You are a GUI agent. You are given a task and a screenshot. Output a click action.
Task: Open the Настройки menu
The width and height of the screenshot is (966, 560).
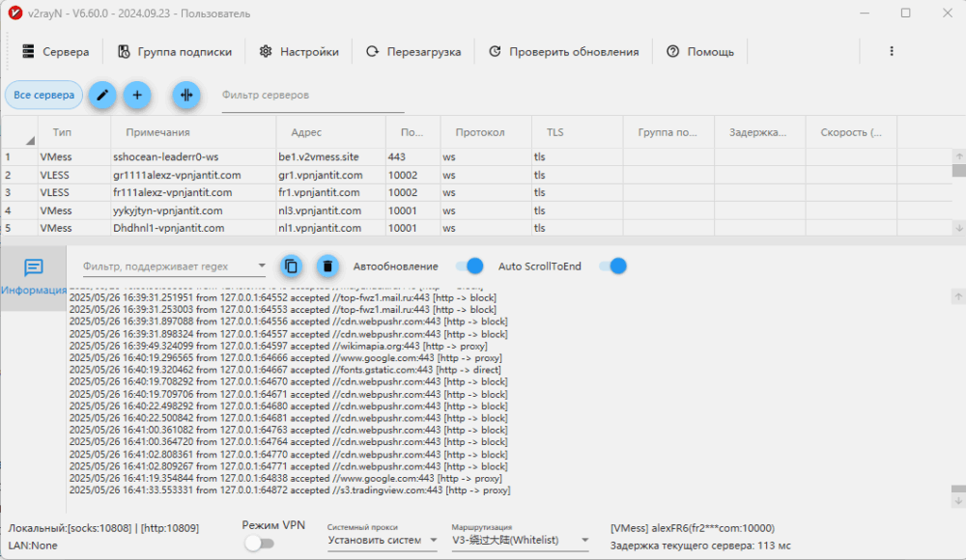298,51
